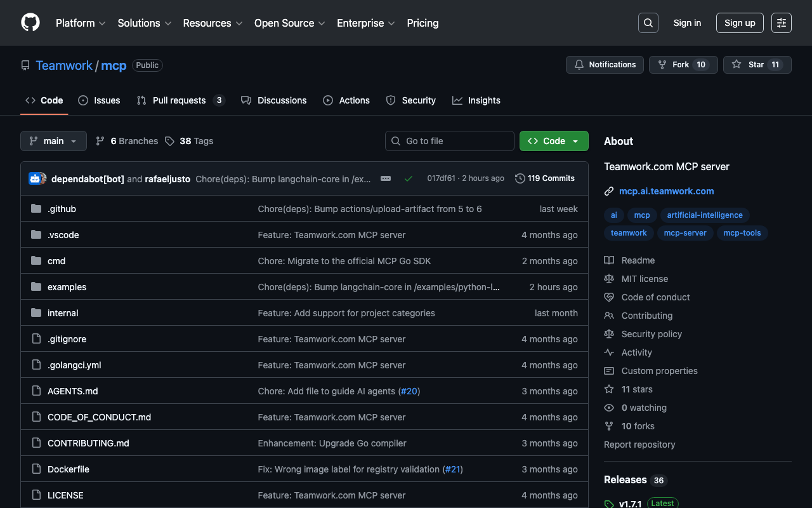Open the examples folder

click(67, 287)
